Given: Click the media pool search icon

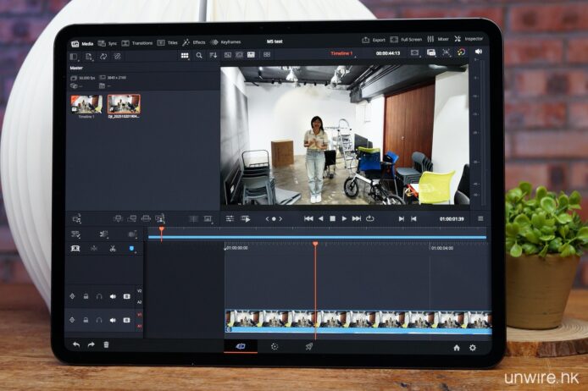Looking at the screenshot, I should click(199, 55).
